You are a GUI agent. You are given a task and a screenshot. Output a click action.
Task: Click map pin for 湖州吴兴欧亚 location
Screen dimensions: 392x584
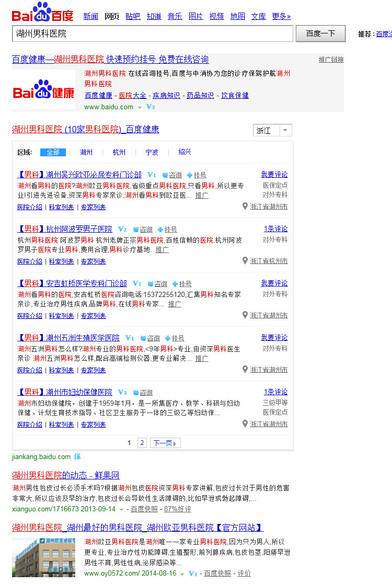tap(245, 206)
